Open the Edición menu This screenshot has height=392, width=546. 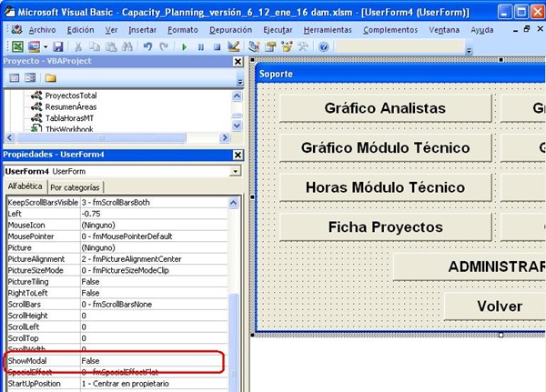80,30
